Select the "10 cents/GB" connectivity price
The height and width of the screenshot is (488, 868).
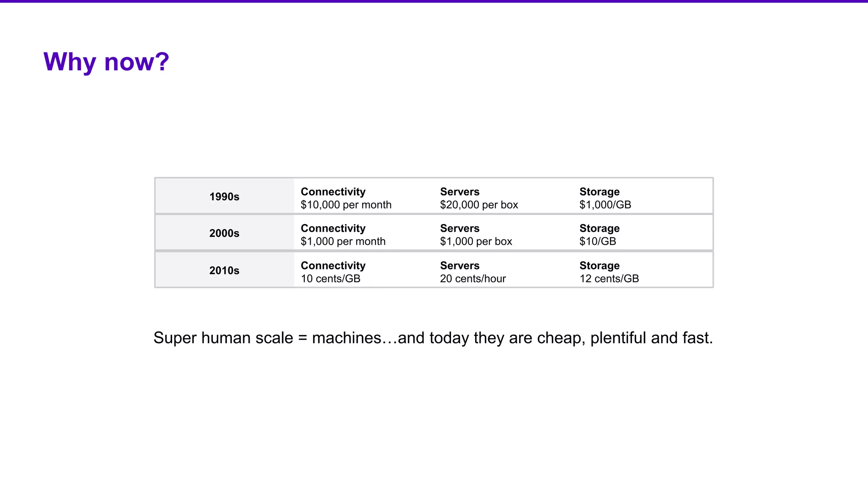click(331, 279)
